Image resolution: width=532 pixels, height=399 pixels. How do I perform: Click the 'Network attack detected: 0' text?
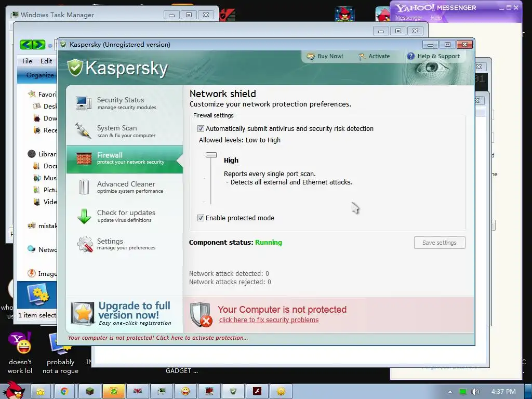coord(229,273)
